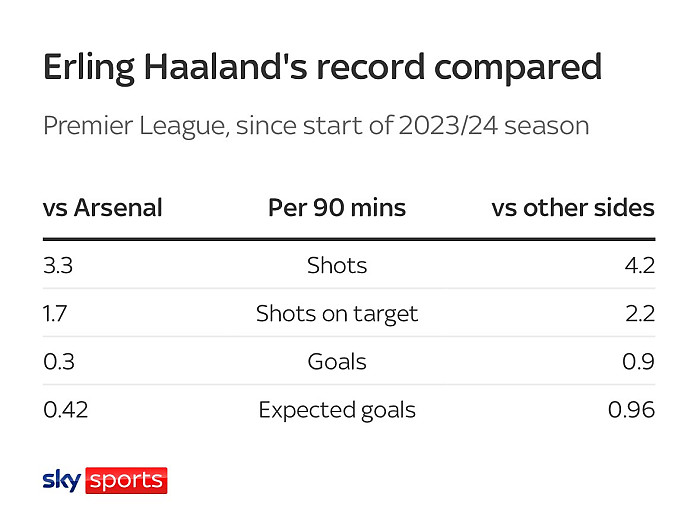Viewport: 700px width, 522px height.
Task: Select the 'Expected goals' row label
Action: pos(337,410)
